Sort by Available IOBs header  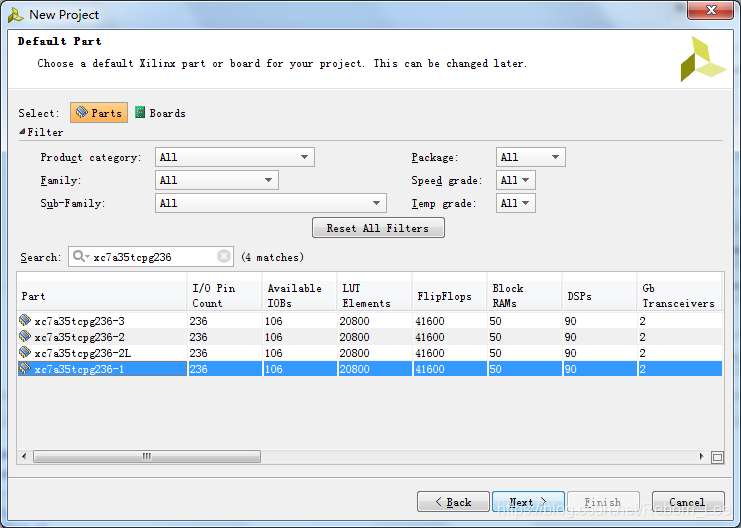(x=300, y=296)
